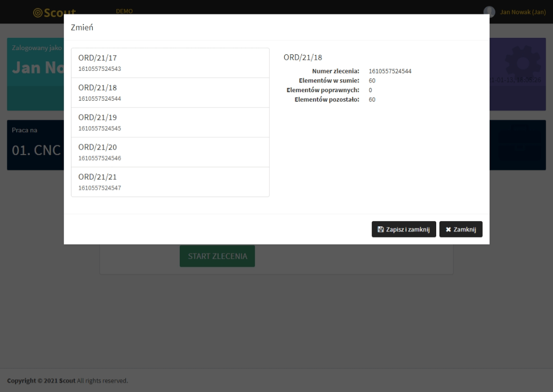Click All rights reserved. footer text
Screen dimensions: 553x392
102,381
